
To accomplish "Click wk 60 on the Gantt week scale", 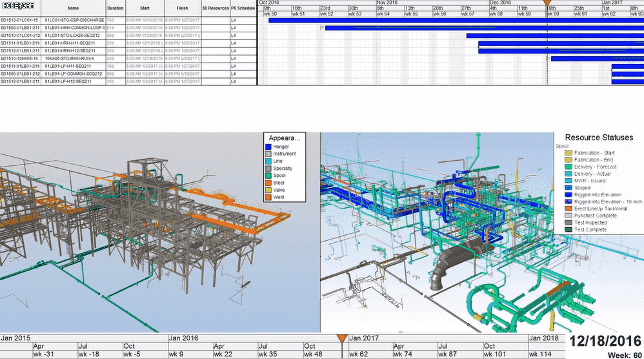I will pos(553,14).
